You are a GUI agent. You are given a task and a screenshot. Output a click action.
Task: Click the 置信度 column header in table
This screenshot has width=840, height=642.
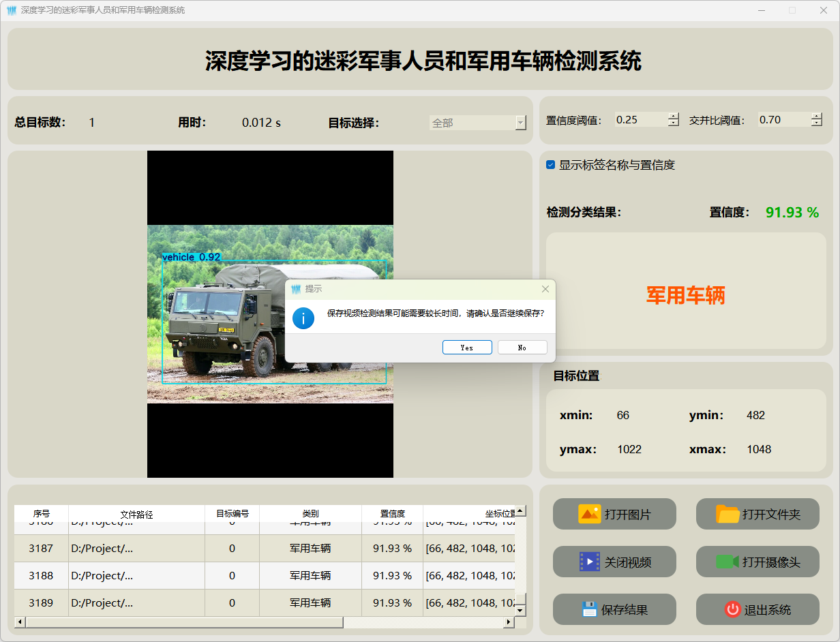392,514
